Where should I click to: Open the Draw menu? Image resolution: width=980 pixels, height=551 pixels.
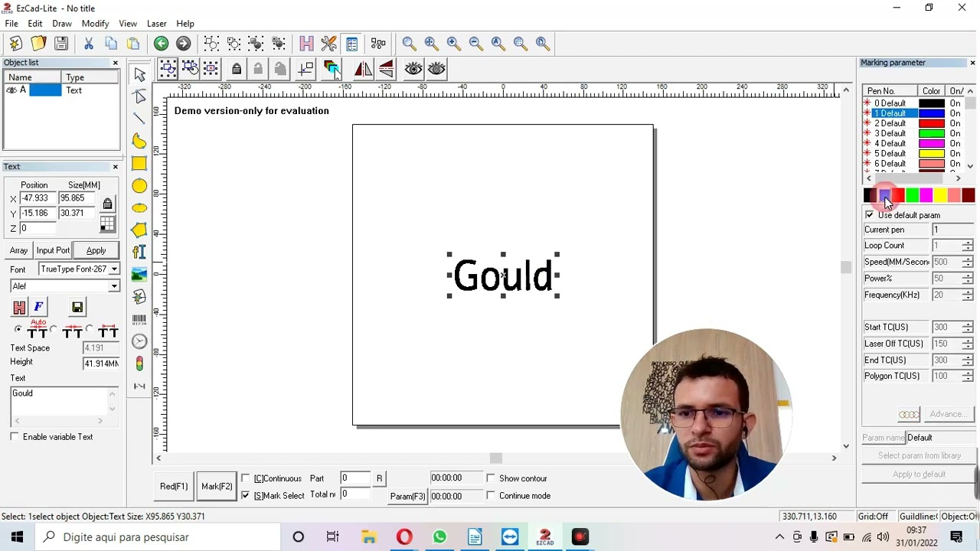(62, 24)
